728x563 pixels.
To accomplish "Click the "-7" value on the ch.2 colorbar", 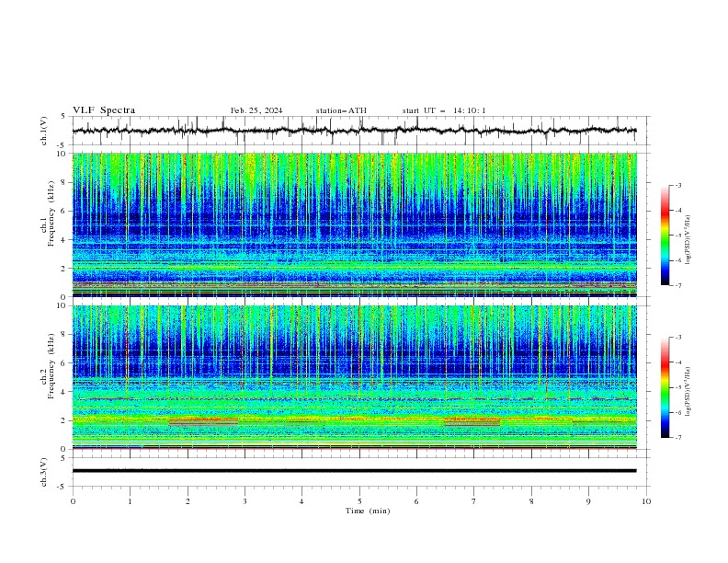I will [677, 438].
